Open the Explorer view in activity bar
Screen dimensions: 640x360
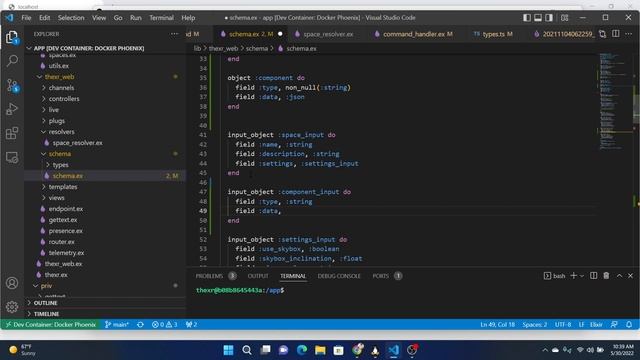[12, 37]
